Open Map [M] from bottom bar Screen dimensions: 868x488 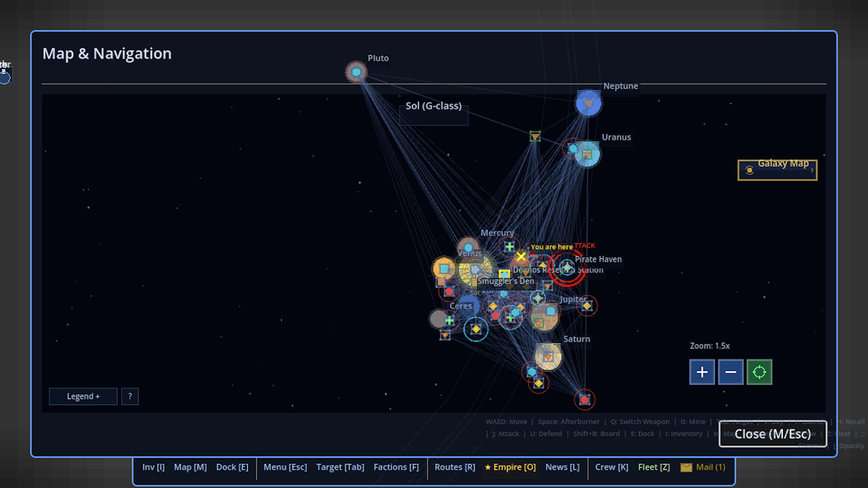[x=190, y=467]
